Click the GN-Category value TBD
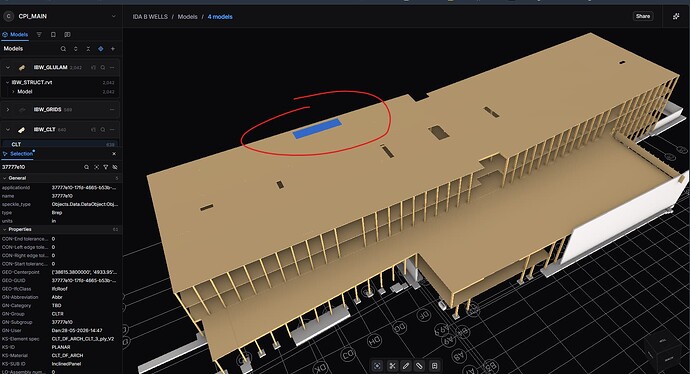 pyautogui.click(x=56, y=305)
